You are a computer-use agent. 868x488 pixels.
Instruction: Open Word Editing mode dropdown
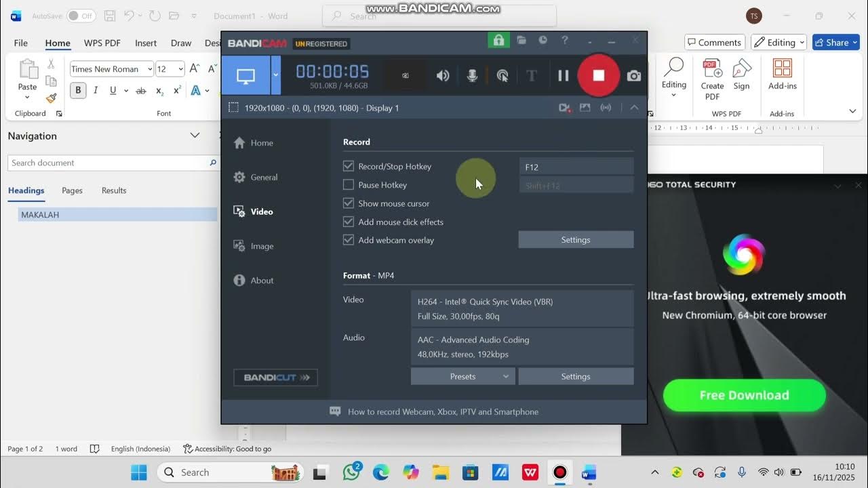(778, 42)
